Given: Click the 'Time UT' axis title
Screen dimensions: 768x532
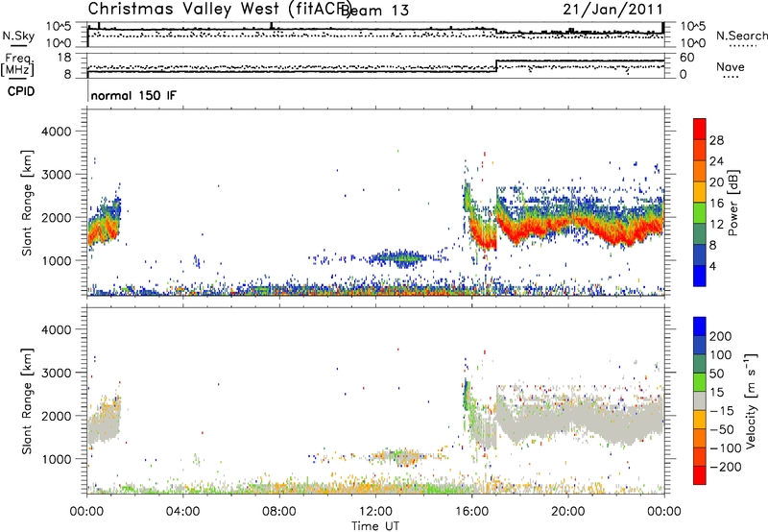Looking at the screenshot, I should coord(375,526).
